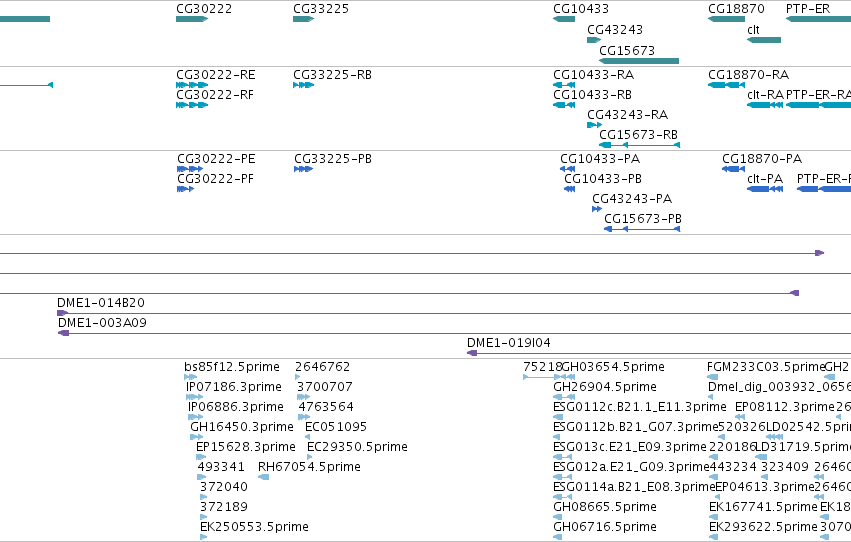Select transcript CG15673-RB
This screenshot has height=542, width=851.
(639, 145)
